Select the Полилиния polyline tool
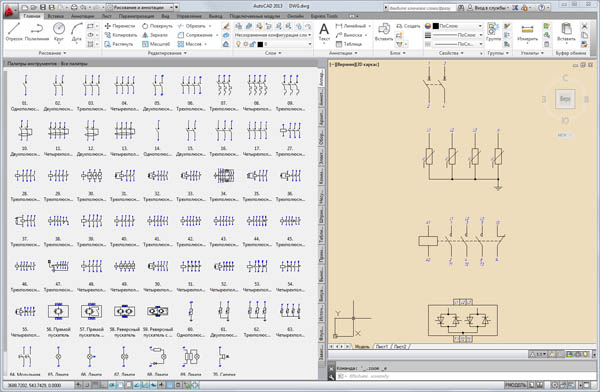This screenshot has height=392, width=600. 37,31
